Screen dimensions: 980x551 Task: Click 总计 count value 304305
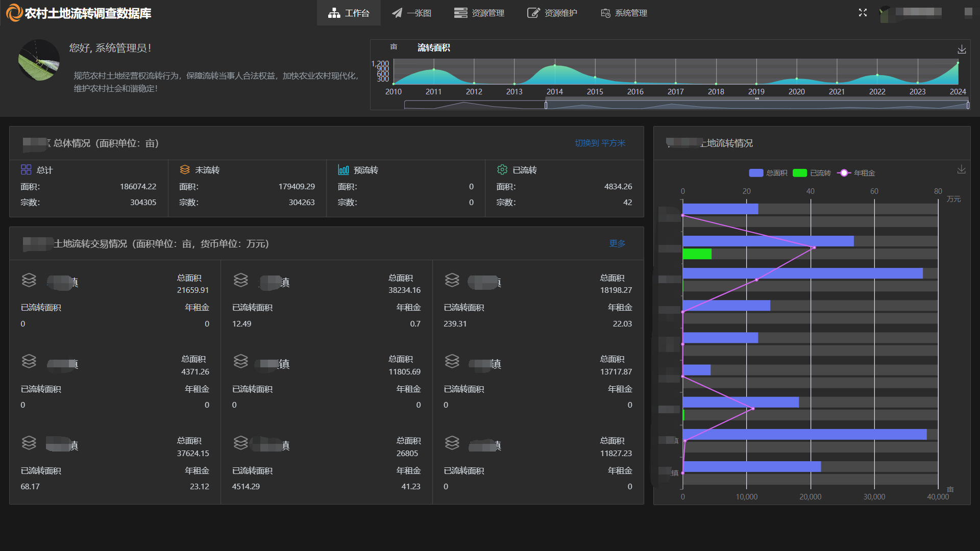143,203
